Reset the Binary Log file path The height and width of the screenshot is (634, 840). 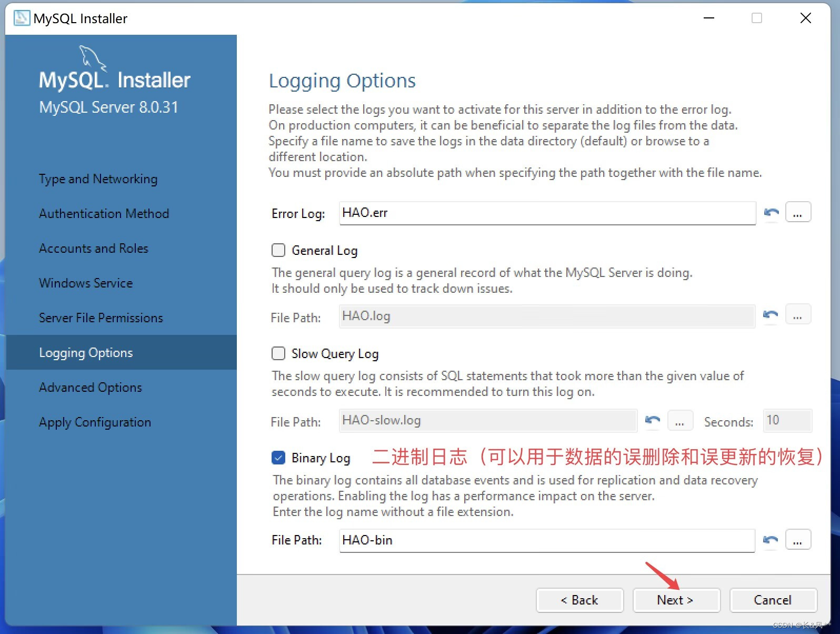coord(771,540)
